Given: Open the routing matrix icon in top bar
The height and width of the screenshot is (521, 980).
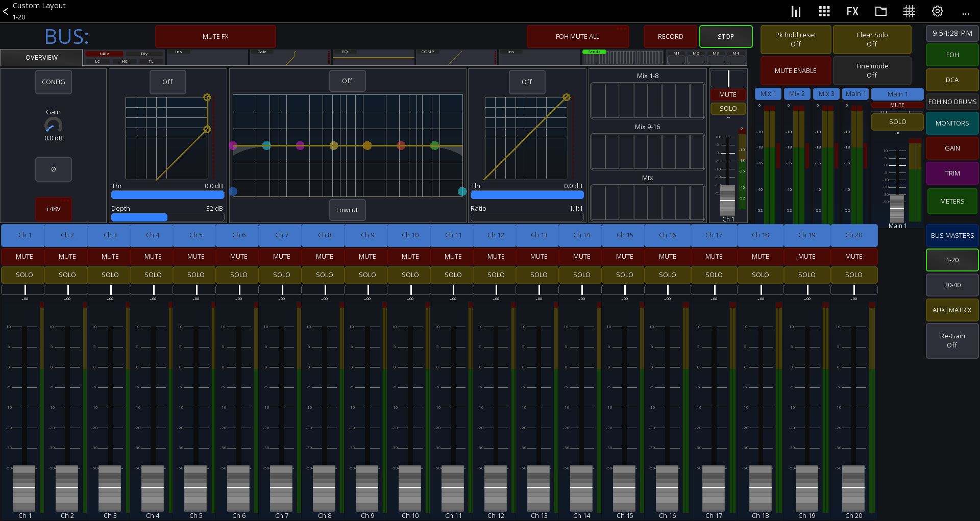Looking at the screenshot, I should tap(909, 11).
